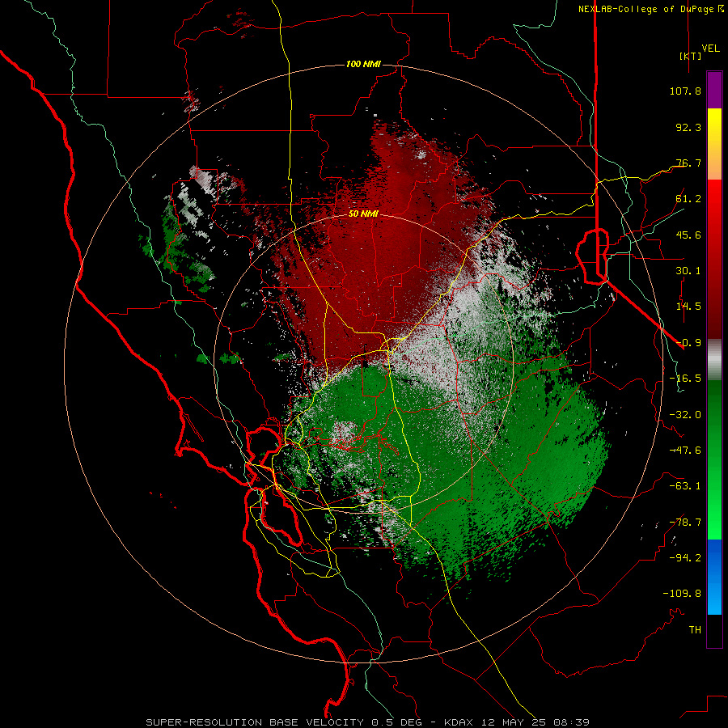Select the black TH color bar segment
This screenshot has width=728, height=728.
pyautogui.click(x=714, y=631)
